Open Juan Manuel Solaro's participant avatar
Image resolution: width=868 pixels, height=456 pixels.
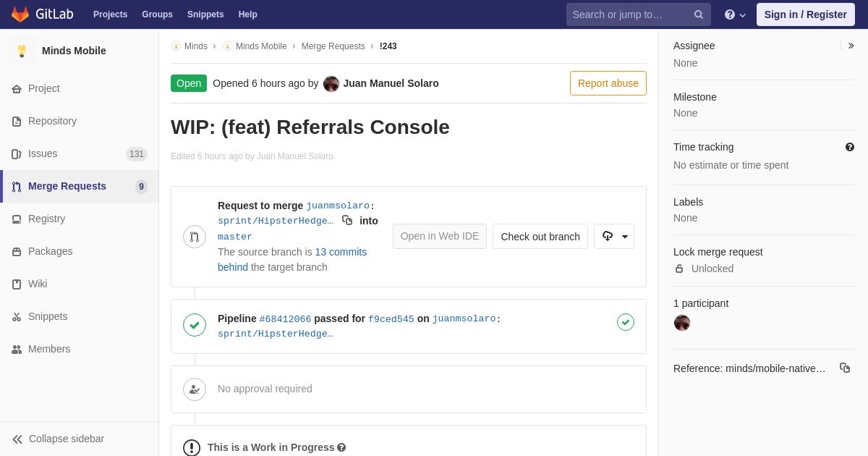pyautogui.click(x=682, y=323)
